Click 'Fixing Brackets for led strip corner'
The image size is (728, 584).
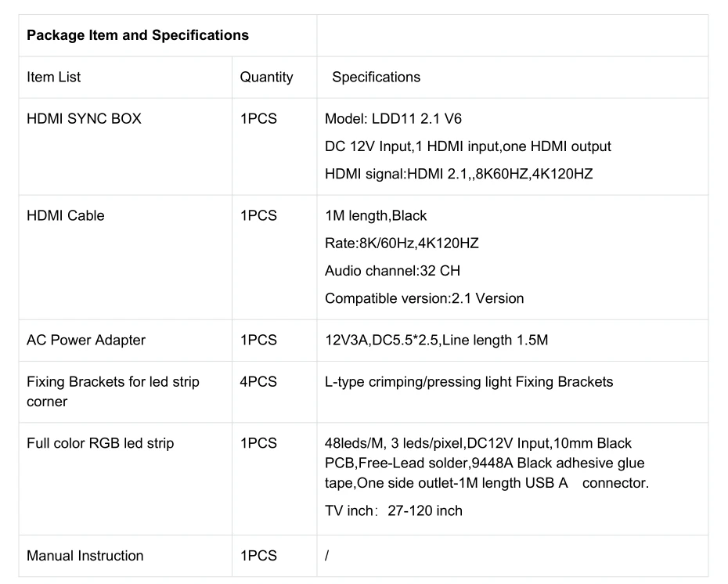coord(113,391)
